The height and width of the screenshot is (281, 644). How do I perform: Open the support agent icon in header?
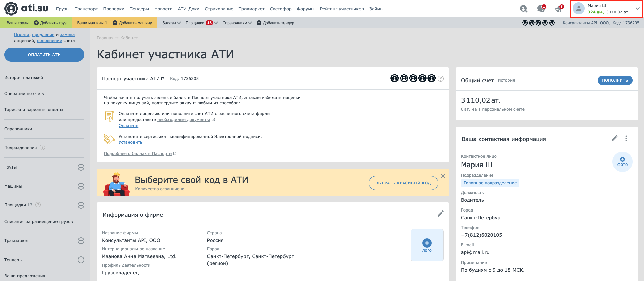pyautogui.click(x=523, y=9)
